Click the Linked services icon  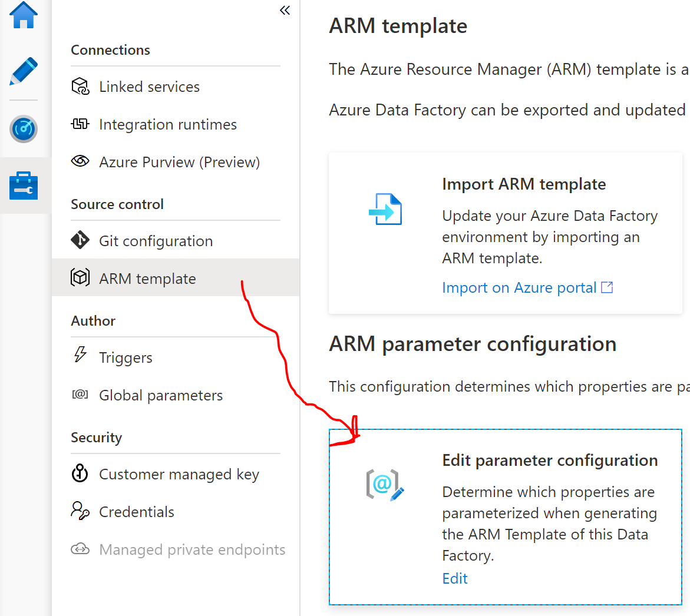pos(80,87)
